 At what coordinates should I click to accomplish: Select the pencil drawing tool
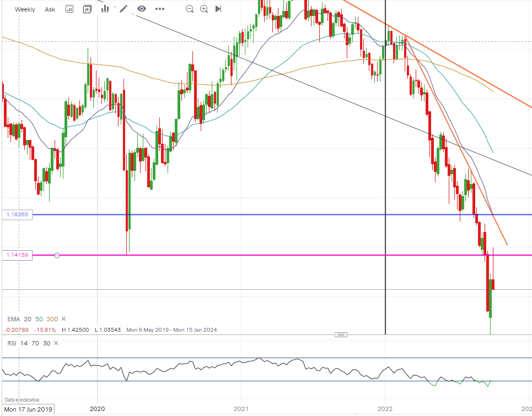(x=124, y=9)
